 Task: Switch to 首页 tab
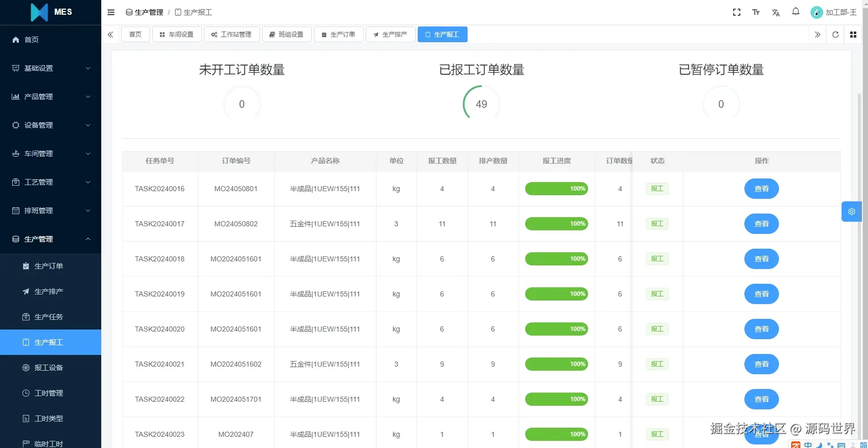click(135, 35)
